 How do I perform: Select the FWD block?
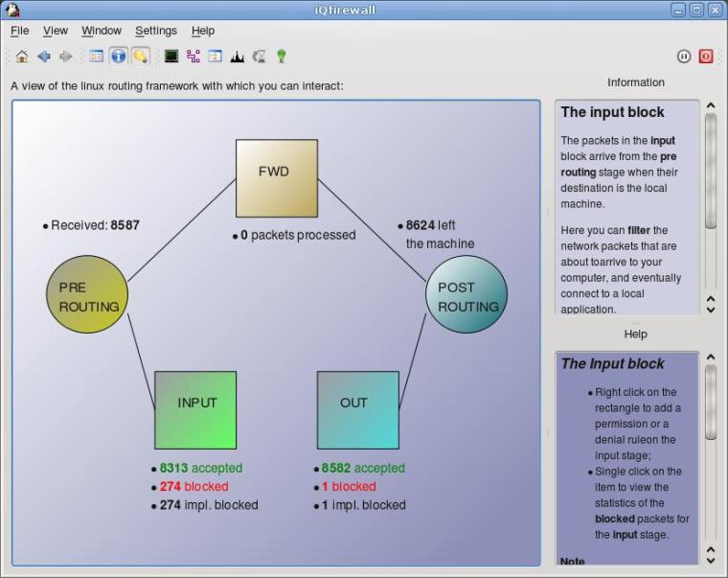(x=277, y=178)
